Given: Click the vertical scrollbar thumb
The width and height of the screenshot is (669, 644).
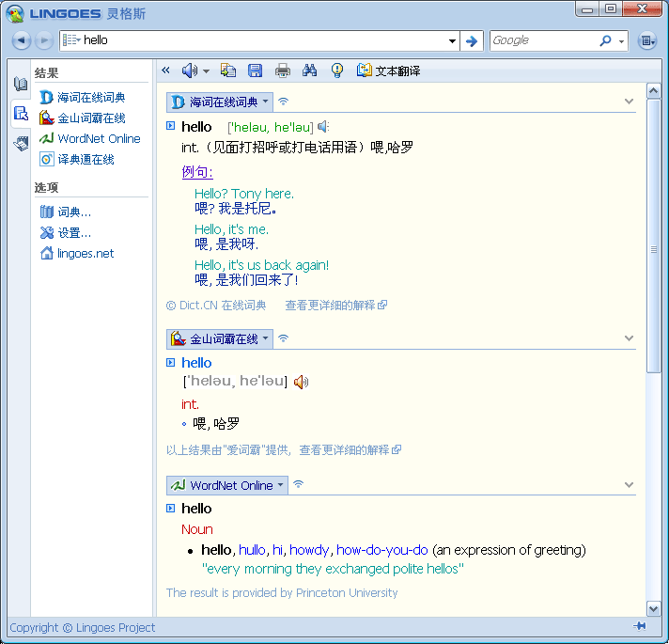Looking at the screenshot, I should tap(653, 236).
